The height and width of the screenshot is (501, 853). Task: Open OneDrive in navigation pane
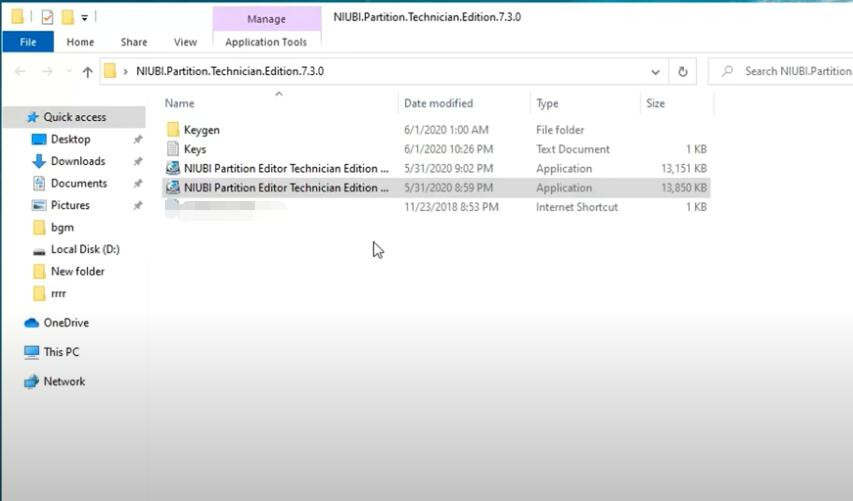66,323
